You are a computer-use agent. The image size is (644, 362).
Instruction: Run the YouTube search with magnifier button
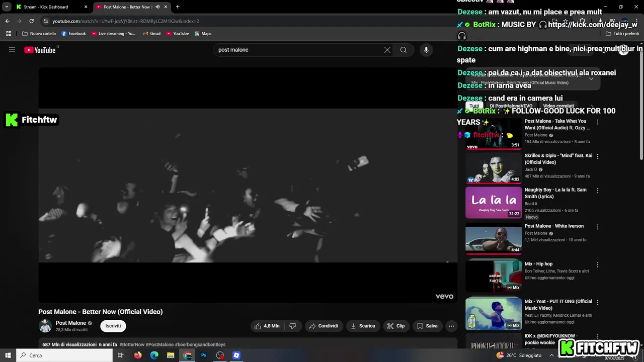404,50
